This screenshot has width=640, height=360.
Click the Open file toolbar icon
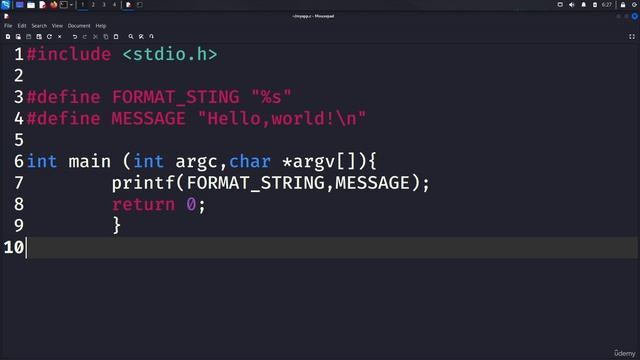coord(18,37)
